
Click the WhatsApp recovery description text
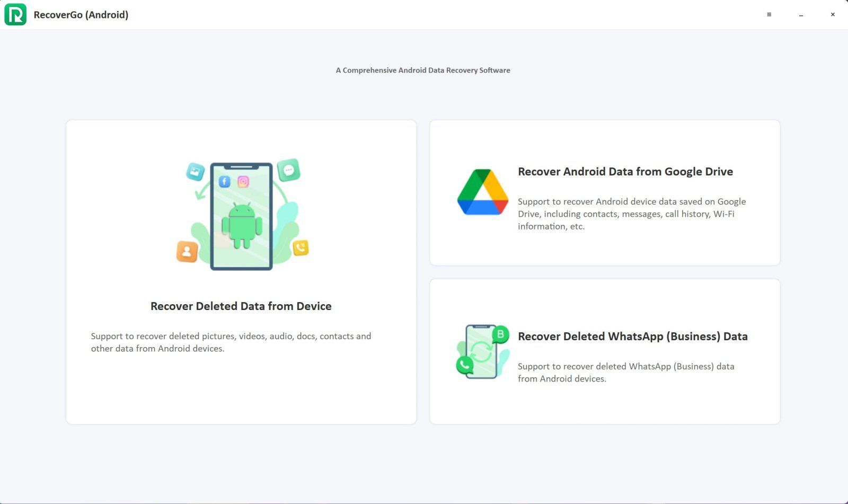[x=626, y=372]
